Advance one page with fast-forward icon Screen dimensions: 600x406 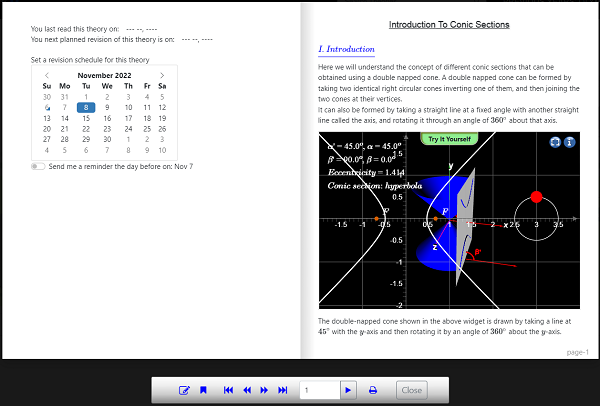265,390
